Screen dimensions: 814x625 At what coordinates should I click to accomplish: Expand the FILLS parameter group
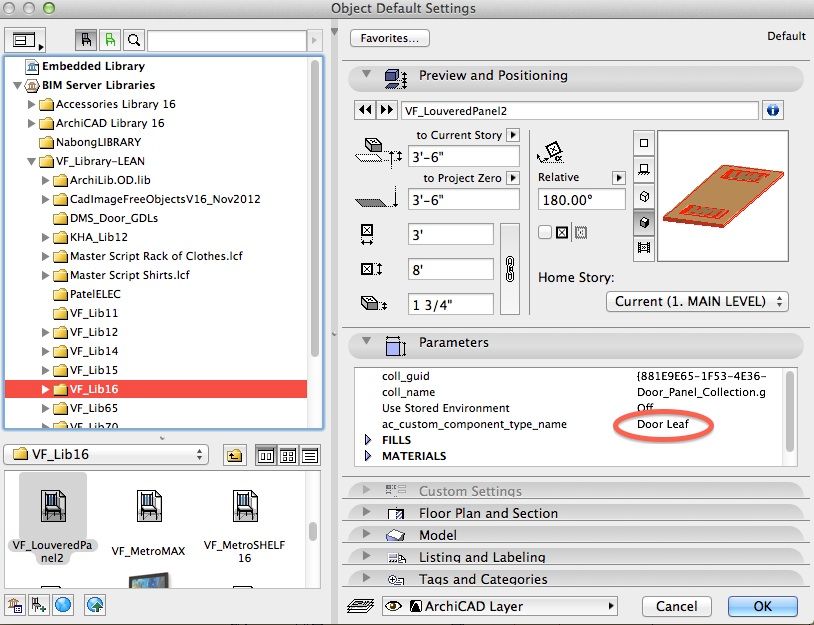(368, 440)
